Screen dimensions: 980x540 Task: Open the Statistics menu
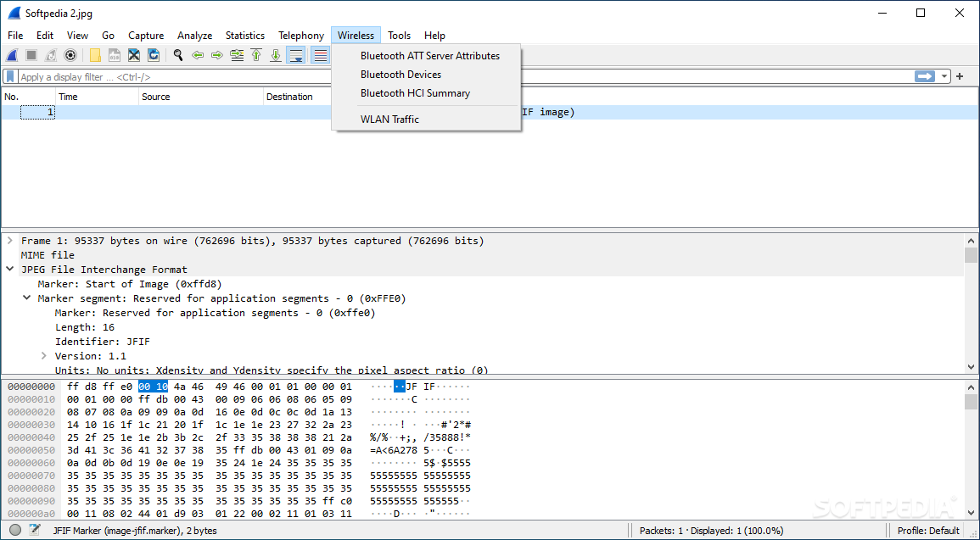coord(245,36)
